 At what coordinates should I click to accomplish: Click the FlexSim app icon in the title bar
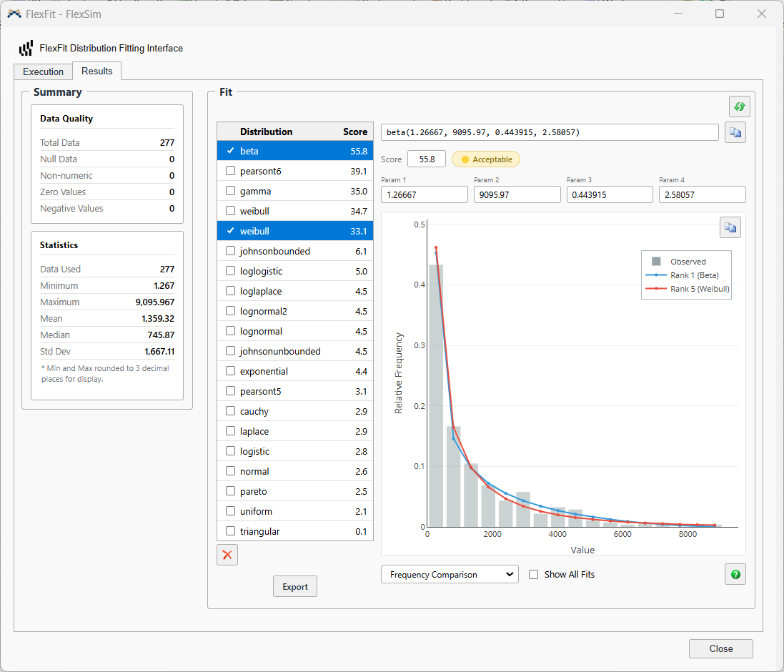click(x=14, y=14)
